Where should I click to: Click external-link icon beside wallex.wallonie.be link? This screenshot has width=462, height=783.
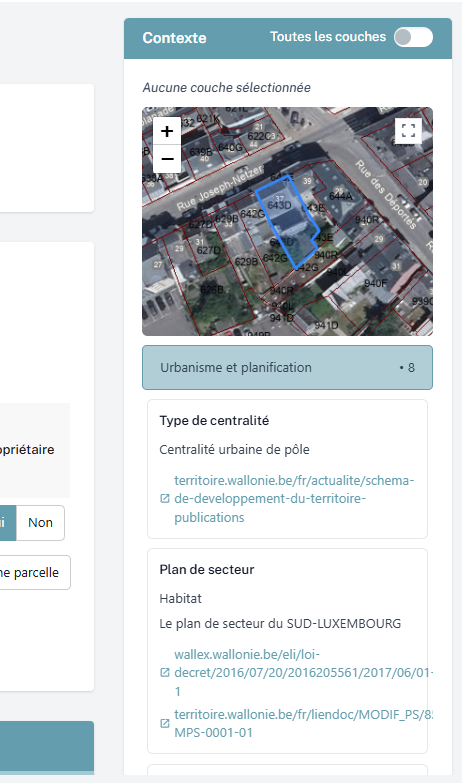coord(165,673)
